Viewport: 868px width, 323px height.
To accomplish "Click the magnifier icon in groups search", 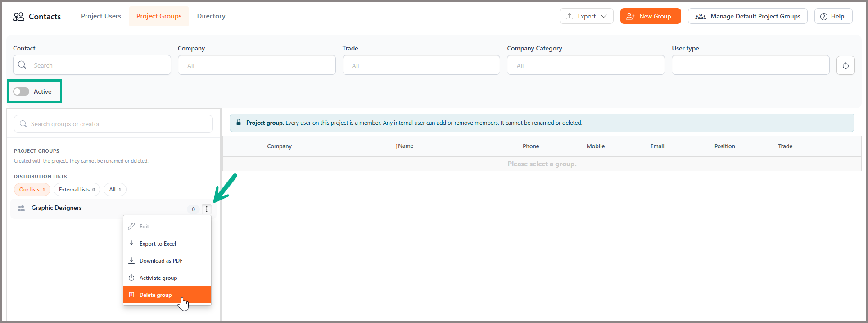I will (23, 124).
